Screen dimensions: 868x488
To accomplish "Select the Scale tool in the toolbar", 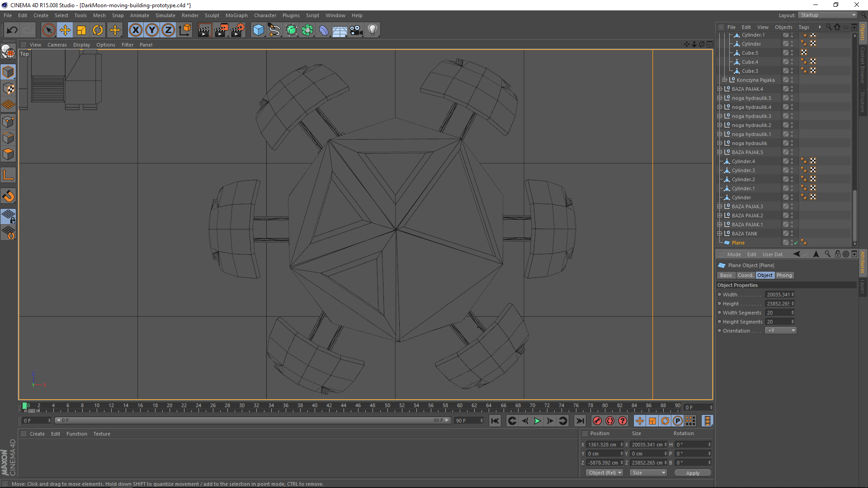I will (81, 30).
